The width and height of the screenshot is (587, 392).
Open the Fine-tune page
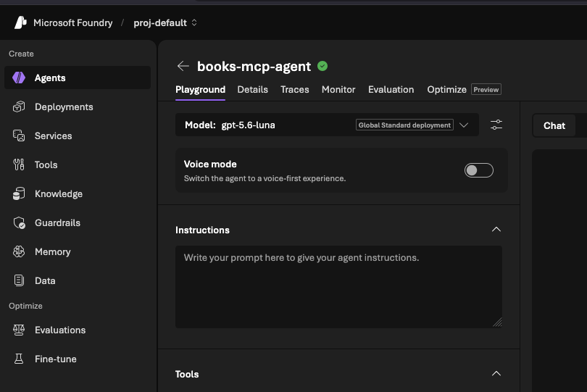(x=78, y=359)
